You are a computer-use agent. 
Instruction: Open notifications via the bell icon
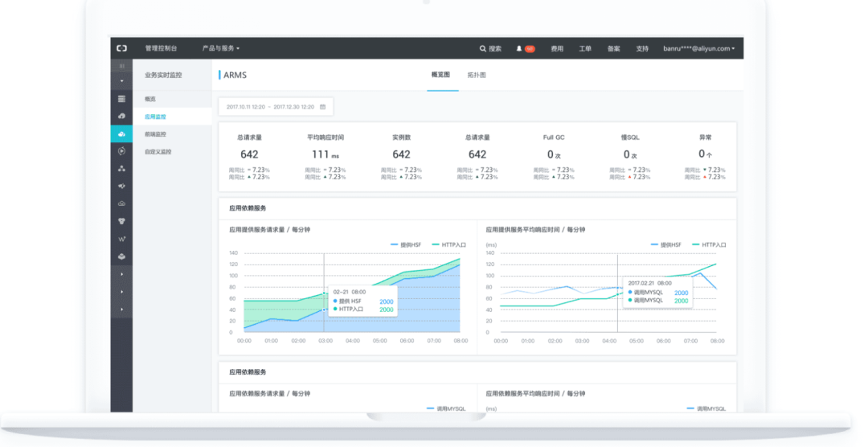tap(519, 49)
